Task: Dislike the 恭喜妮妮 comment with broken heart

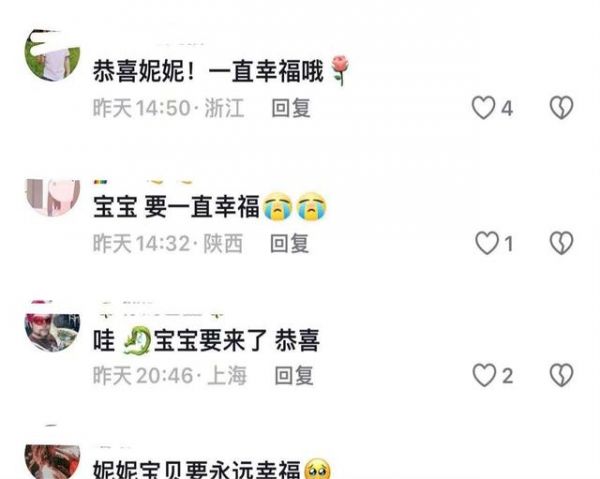Action: (x=561, y=108)
